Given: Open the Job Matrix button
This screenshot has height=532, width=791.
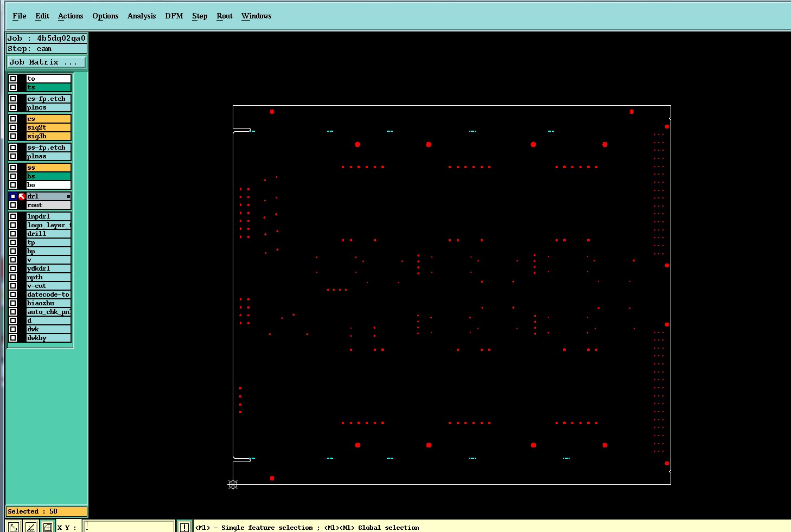Looking at the screenshot, I should click(x=47, y=62).
